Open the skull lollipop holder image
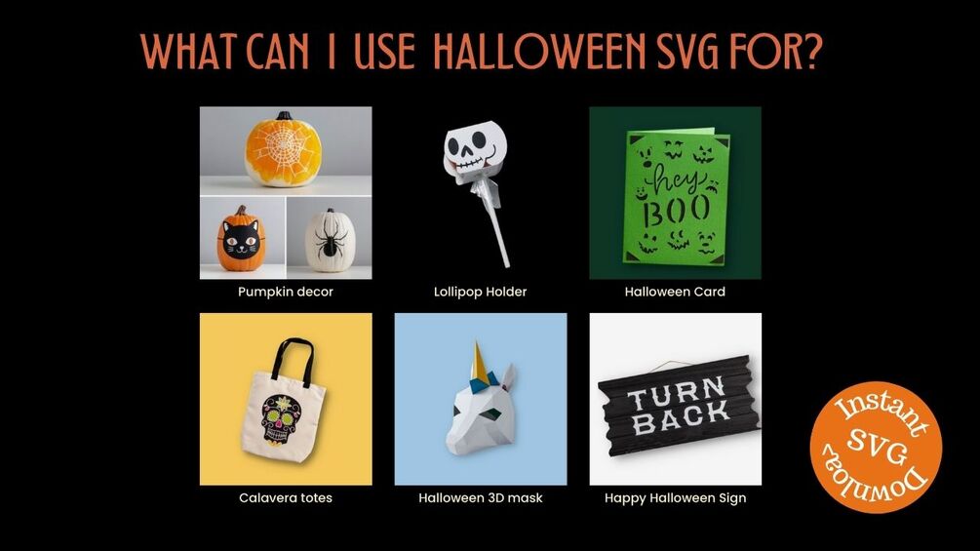Viewport: 980px width, 551px height. click(x=481, y=192)
